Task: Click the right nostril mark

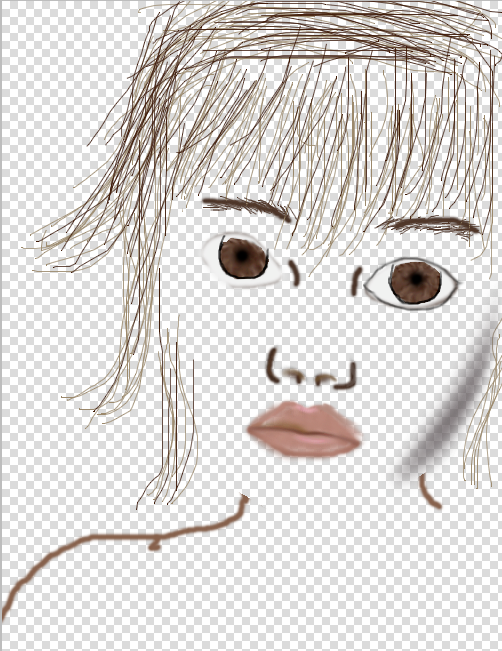Action: pyautogui.click(x=325, y=379)
